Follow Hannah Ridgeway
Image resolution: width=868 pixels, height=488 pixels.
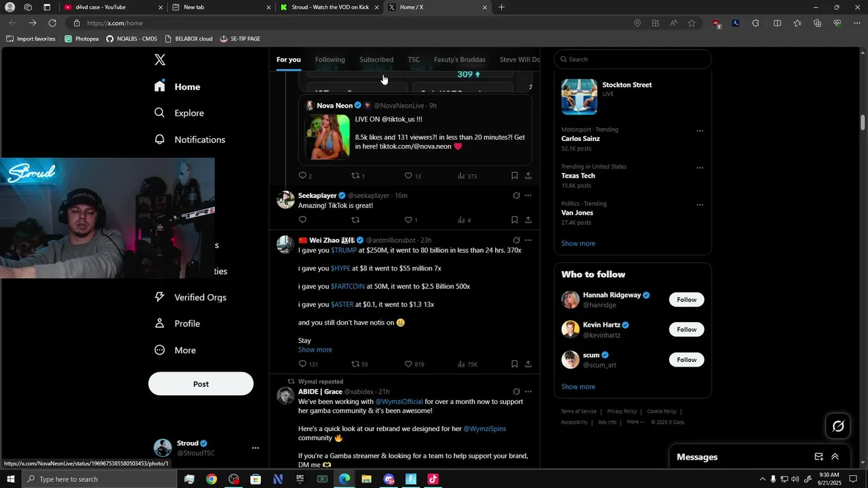click(686, 300)
